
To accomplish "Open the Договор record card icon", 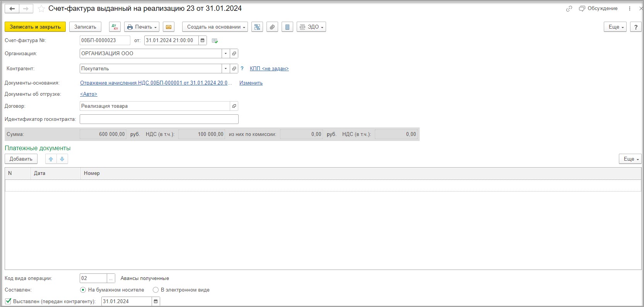I will [x=234, y=106].
